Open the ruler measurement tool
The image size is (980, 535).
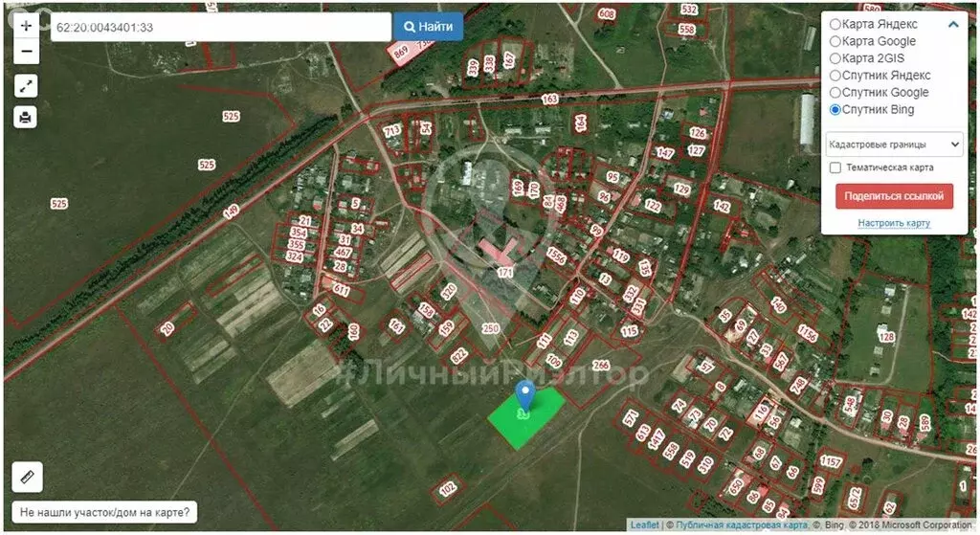tap(27, 476)
